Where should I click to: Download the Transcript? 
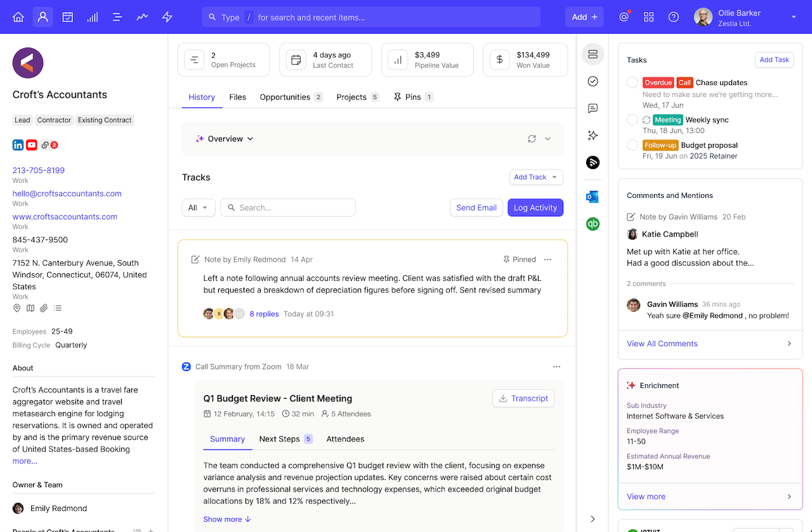click(523, 398)
